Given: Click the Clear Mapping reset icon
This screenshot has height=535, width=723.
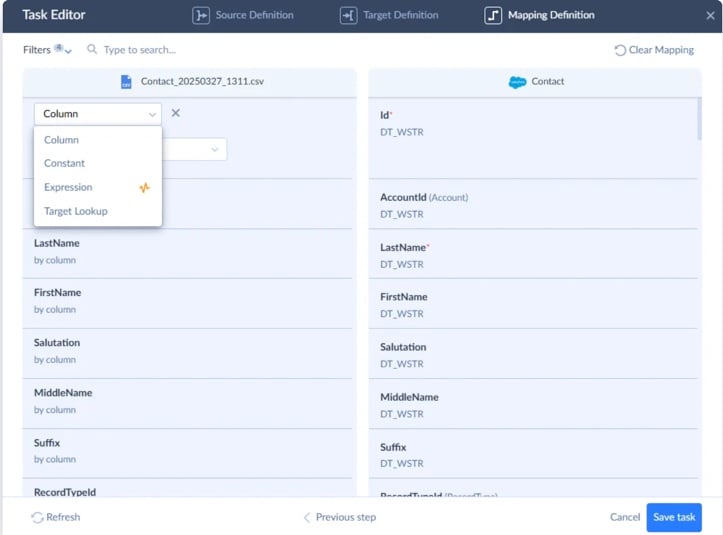Looking at the screenshot, I should click(620, 50).
